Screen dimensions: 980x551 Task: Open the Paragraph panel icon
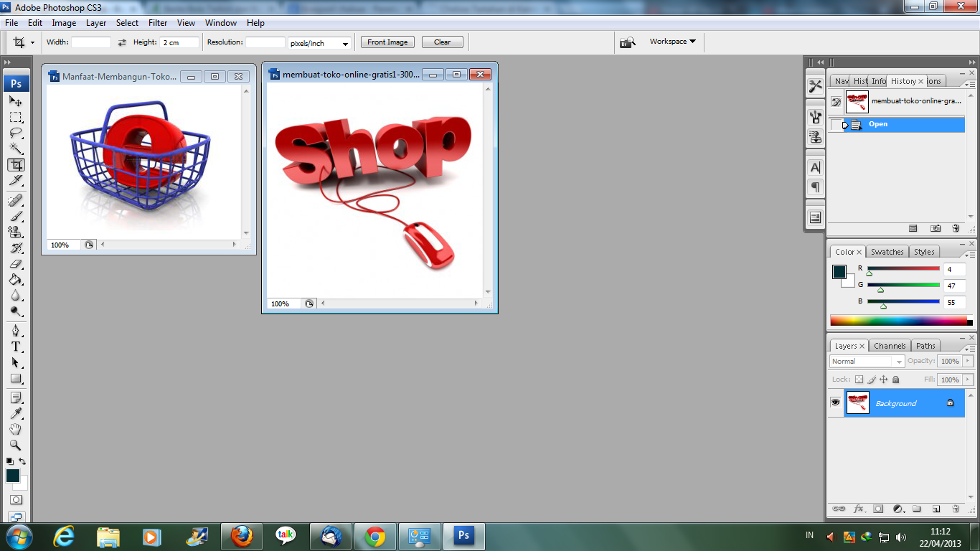pyautogui.click(x=815, y=187)
